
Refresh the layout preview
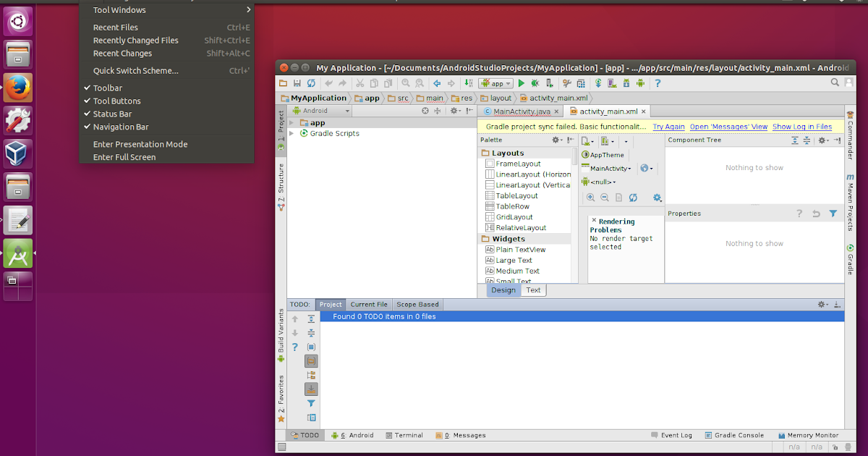(633, 198)
